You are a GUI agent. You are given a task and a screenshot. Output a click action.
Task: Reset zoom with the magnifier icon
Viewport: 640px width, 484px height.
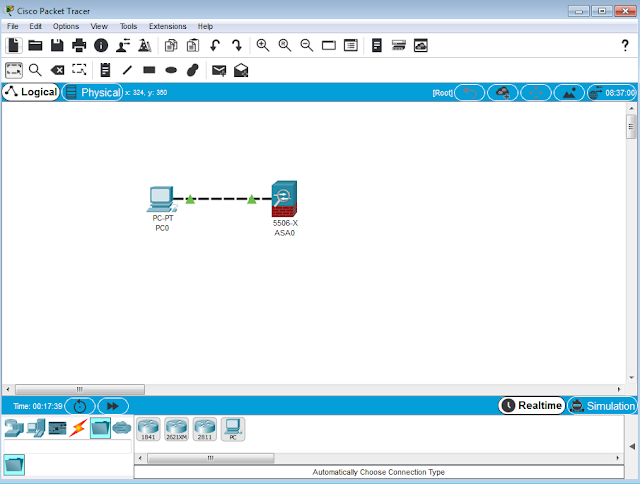[x=285, y=45]
